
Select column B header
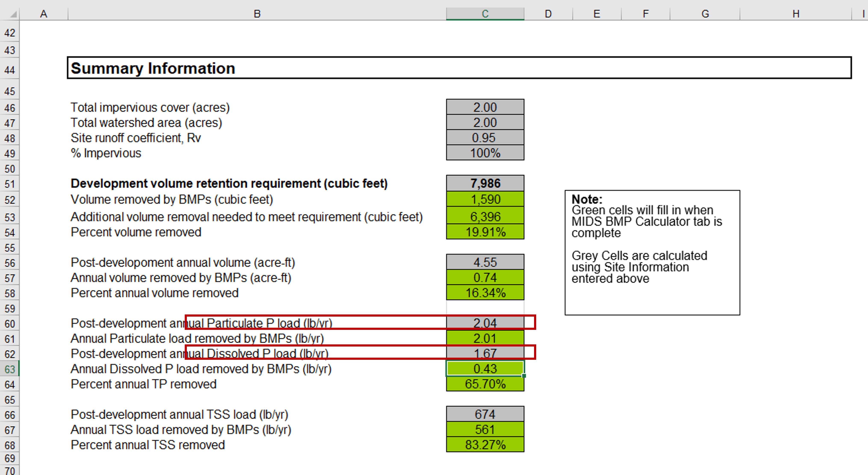tap(257, 14)
